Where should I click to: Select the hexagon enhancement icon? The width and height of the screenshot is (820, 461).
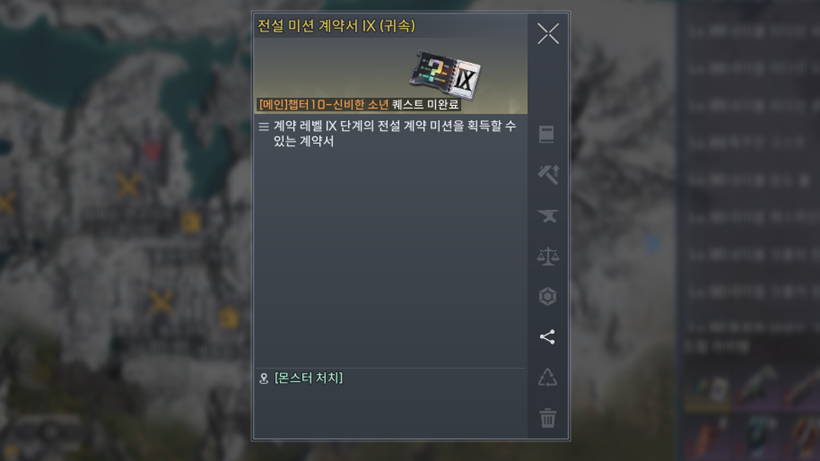548,296
